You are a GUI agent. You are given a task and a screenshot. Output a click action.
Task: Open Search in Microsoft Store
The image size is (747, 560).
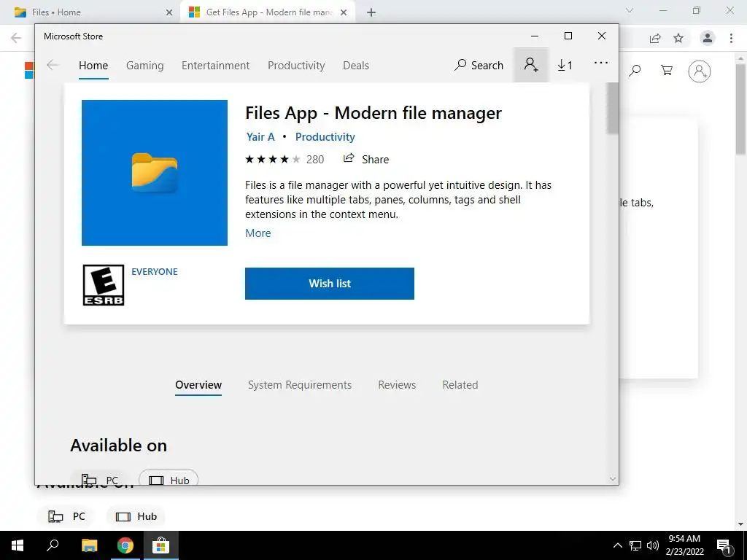click(479, 65)
